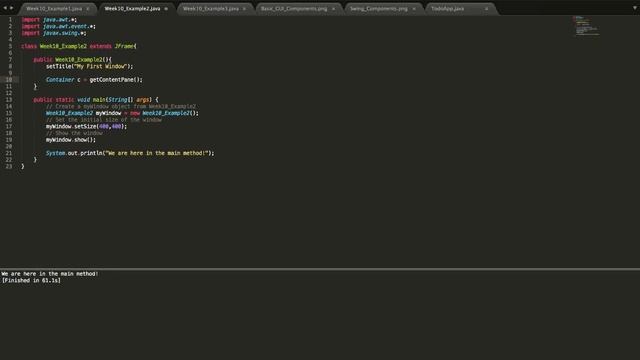The height and width of the screenshot is (360, 640).
Task: Click 'new' keyword on line 15
Action: coord(135,113)
